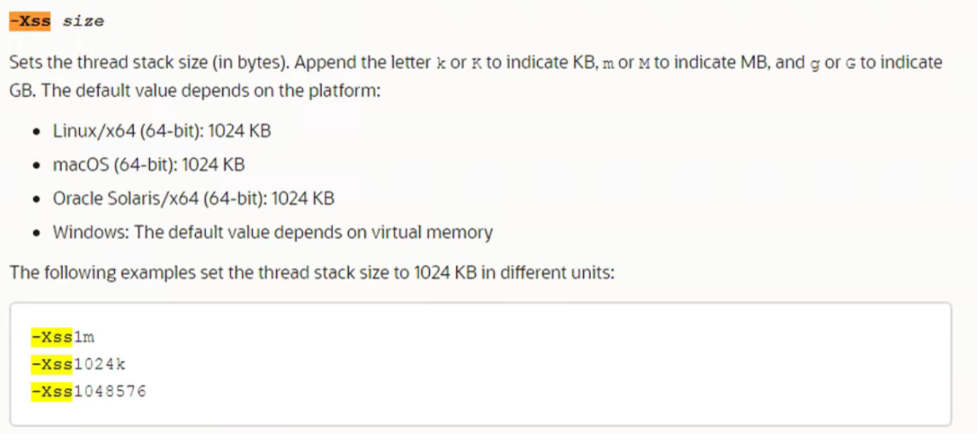The width and height of the screenshot is (980, 441).
Task: Click the orange highlighted -Xss heading
Action: tap(31, 20)
